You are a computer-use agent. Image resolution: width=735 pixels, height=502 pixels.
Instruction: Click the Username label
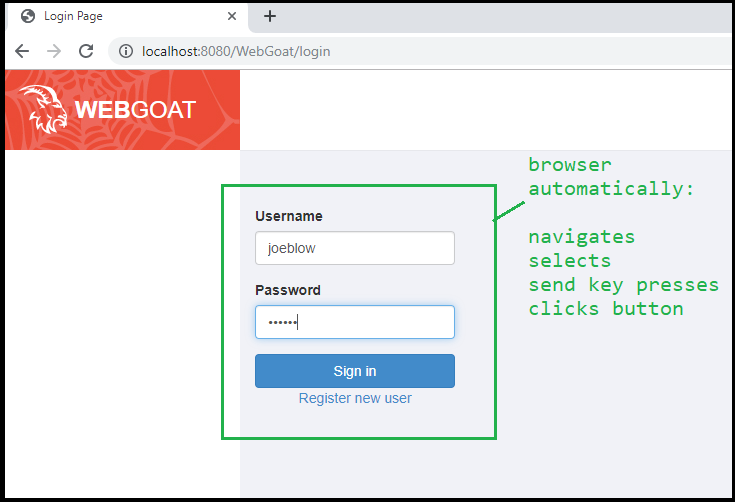tap(289, 216)
